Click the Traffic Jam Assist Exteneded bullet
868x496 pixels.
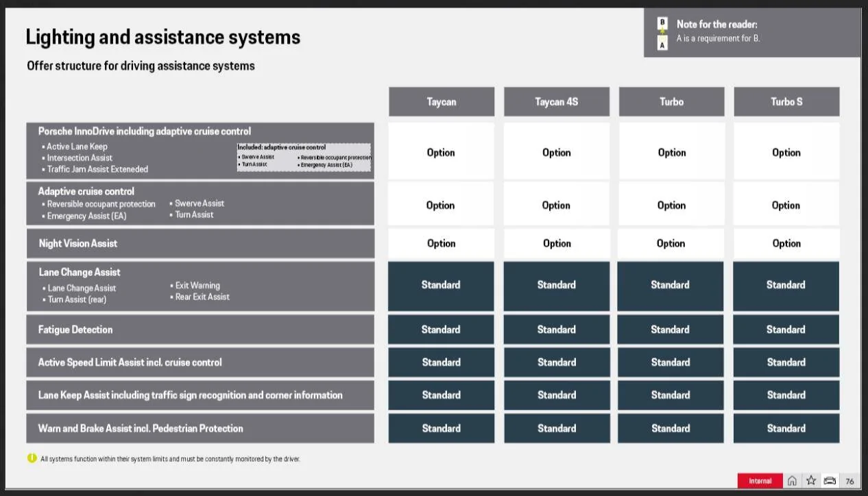95,169
